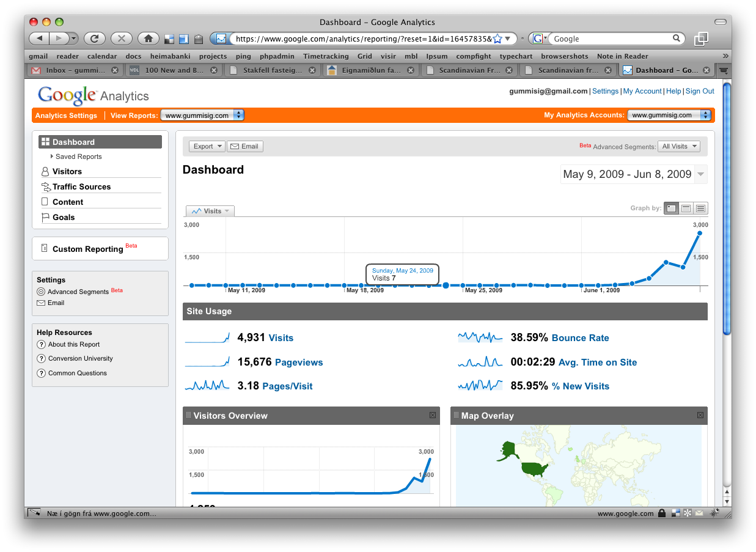Viewport: 756px width, 552px height.
Task: Select Dashboard in the sidebar
Action: point(100,142)
